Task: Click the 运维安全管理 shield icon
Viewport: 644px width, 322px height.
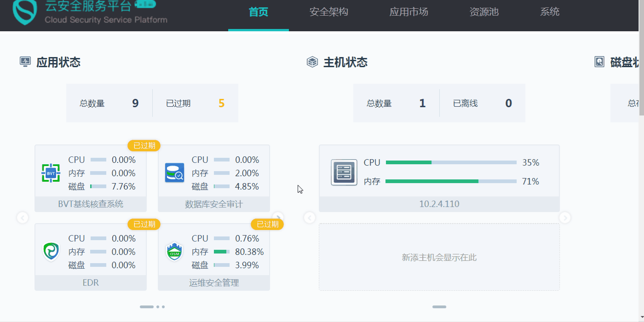Action: pos(174,252)
